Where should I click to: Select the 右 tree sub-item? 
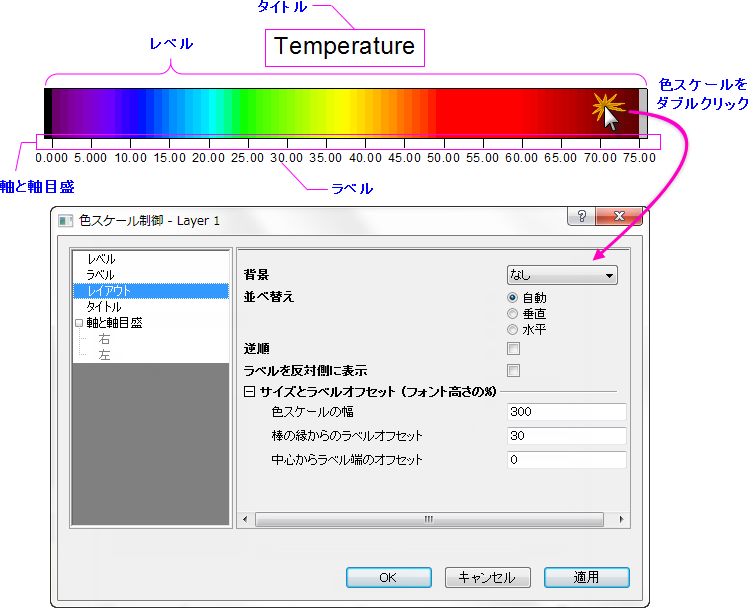coord(104,339)
